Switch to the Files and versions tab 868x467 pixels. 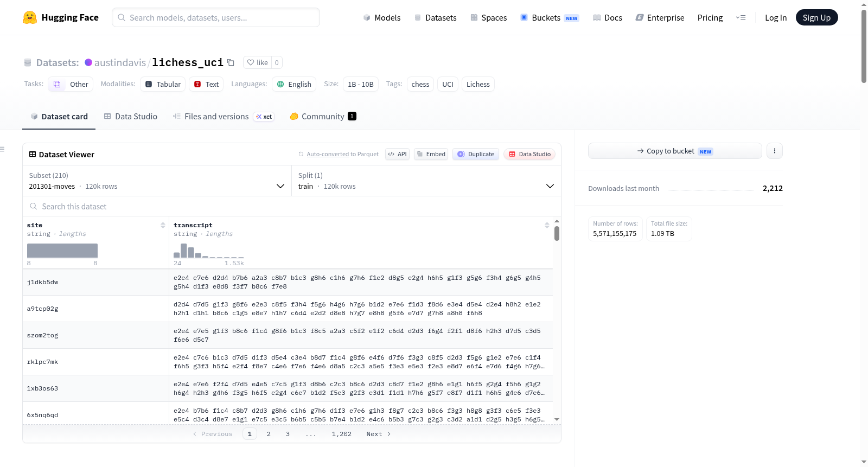(223, 116)
